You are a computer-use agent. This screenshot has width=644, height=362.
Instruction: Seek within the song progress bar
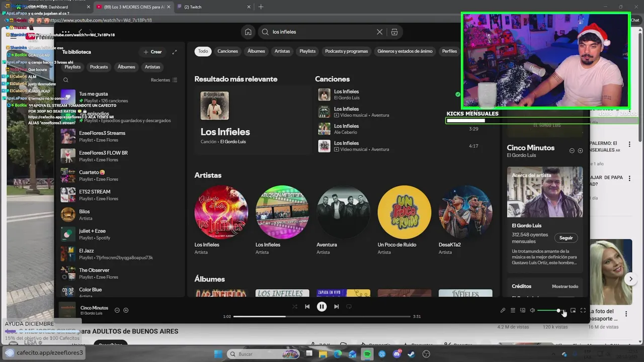click(x=322, y=316)
